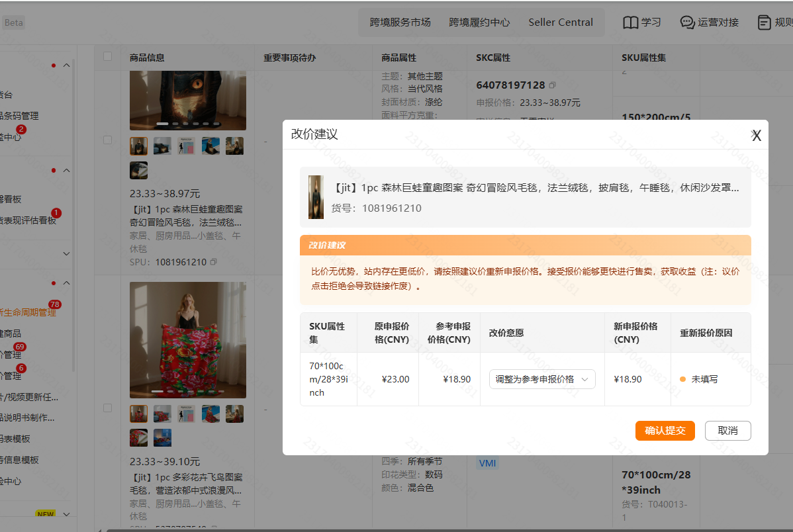793x532 pixels.
Task: Click the product thumbnail in the dialog
Action: (x=316, y=197)
